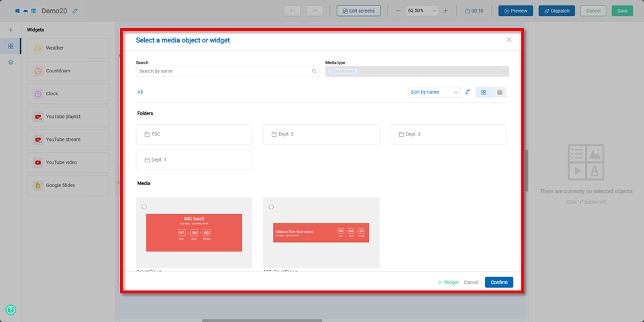This screenshot has height=322, width=644.
Task: Select Chinese New Year menu radio button
Action: (271, 207)
